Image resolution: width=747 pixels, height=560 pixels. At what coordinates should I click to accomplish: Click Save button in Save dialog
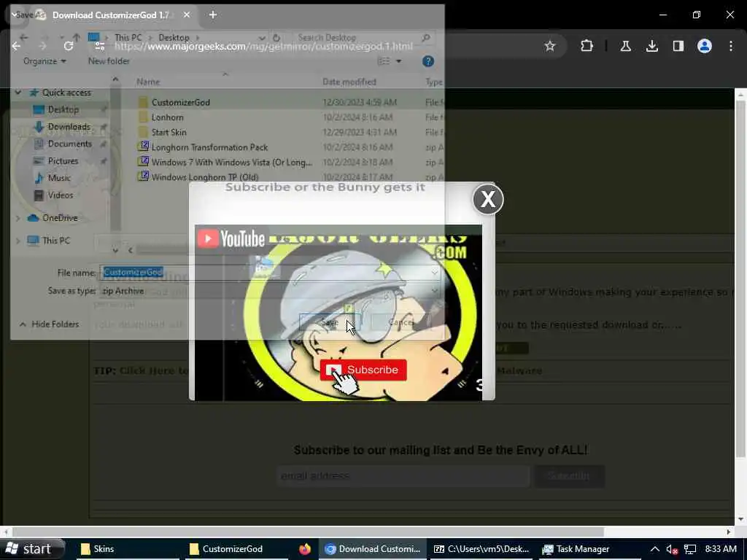tap(330, 323)
